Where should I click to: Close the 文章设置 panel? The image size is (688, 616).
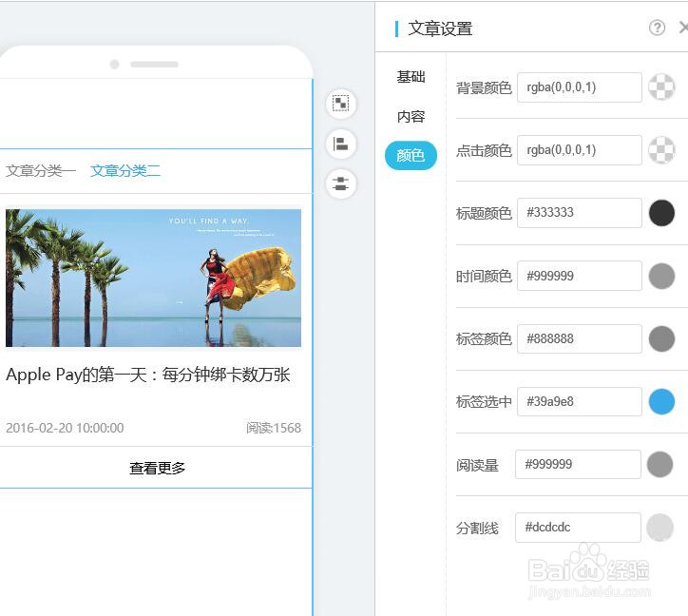[683, 29]
